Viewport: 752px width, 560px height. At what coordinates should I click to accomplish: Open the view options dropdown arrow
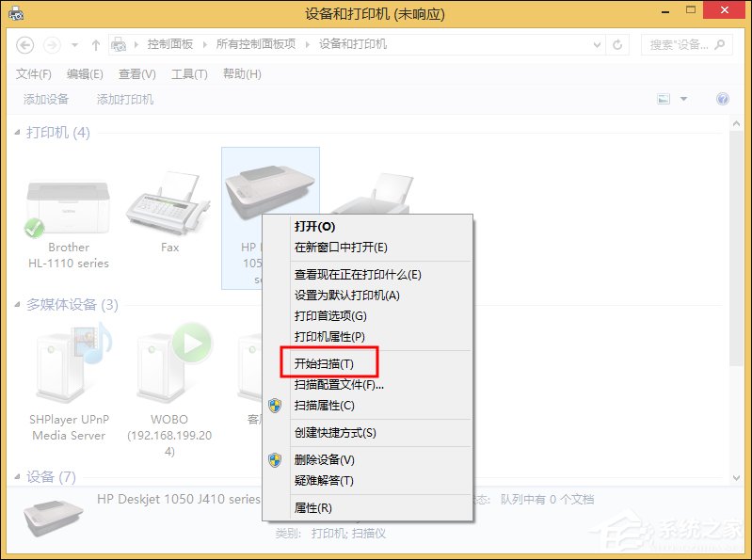pyautogui.click(x=684, y=99)
